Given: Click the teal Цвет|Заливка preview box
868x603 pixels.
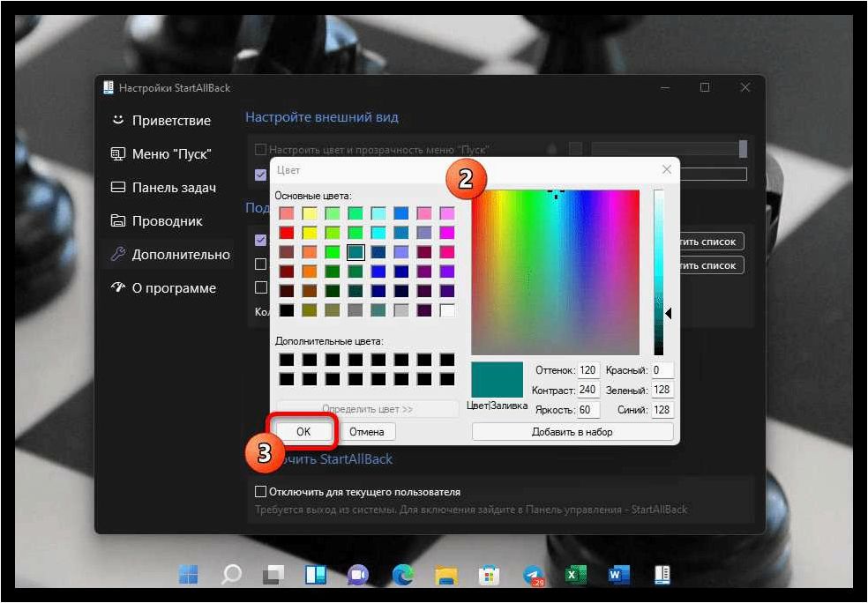Looking at the screenshot, I should click(x=498, y=379).
